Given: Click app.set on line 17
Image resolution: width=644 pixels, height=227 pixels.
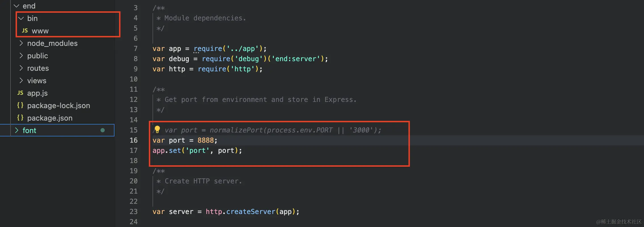Looking at the screenshot, I should coord(167,151).
